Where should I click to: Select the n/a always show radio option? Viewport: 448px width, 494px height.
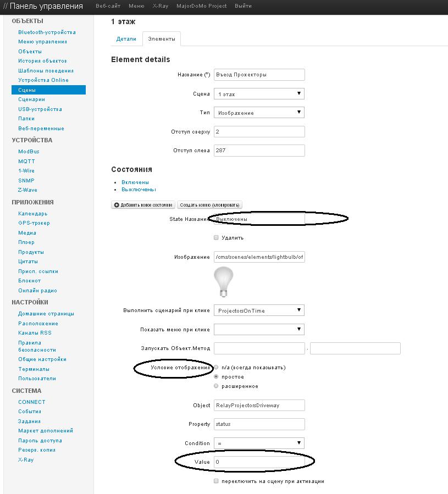216,367
